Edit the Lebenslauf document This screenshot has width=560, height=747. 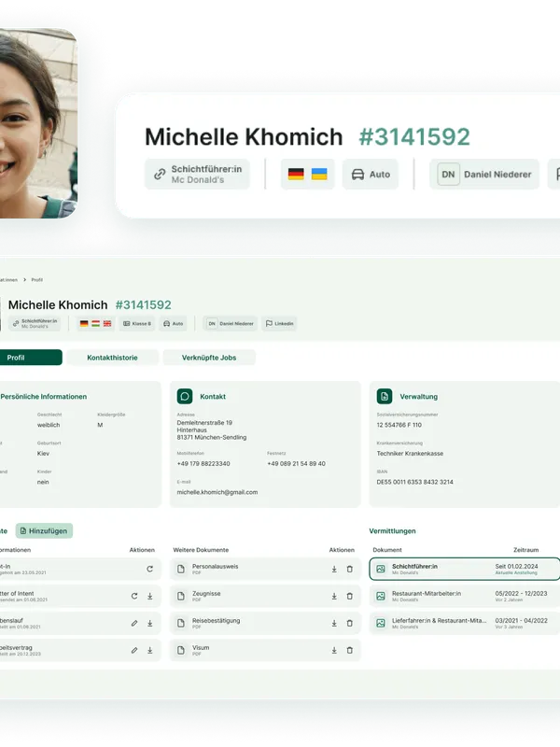[x=134, y=623]
